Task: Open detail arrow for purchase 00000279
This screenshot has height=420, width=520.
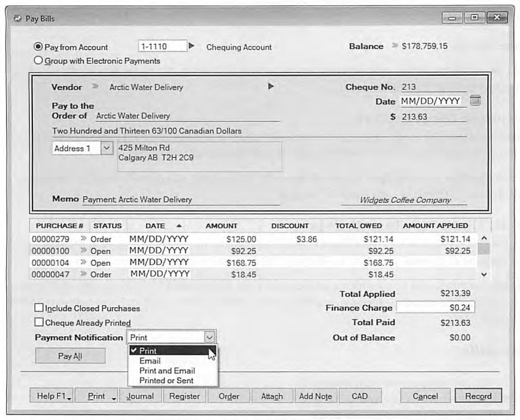Action: pos(84,239)
